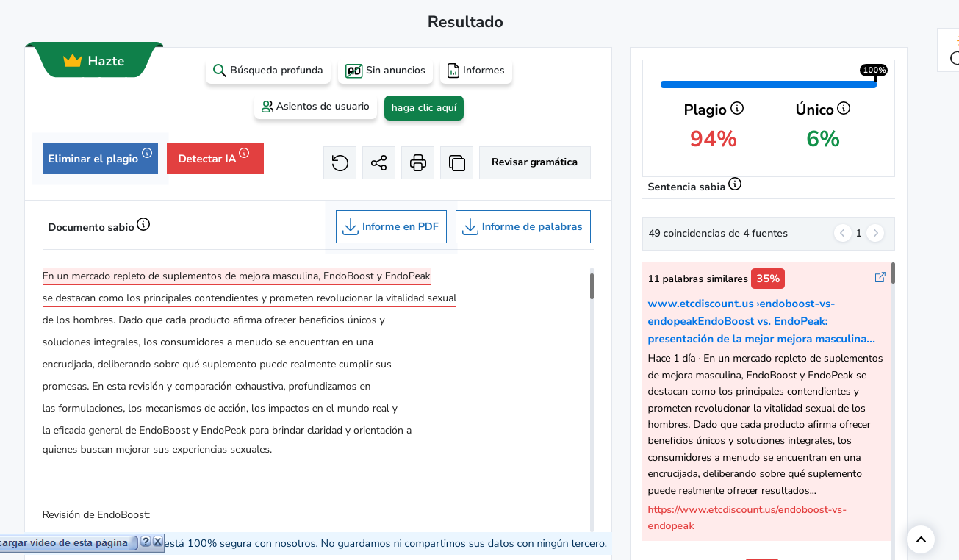Click the Eliminar el plagio button

100,159
